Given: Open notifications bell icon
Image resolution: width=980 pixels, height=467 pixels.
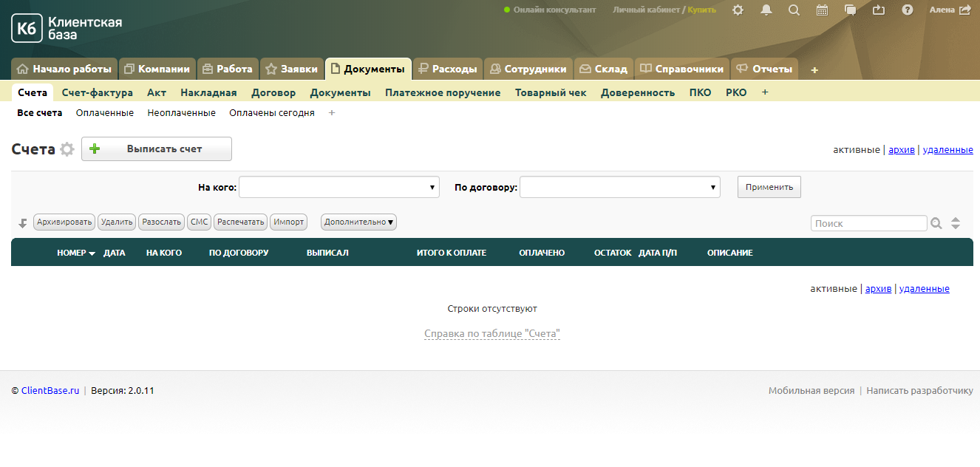Looking at the screenshot, I should pyautogui.click(x=766, y=10).
